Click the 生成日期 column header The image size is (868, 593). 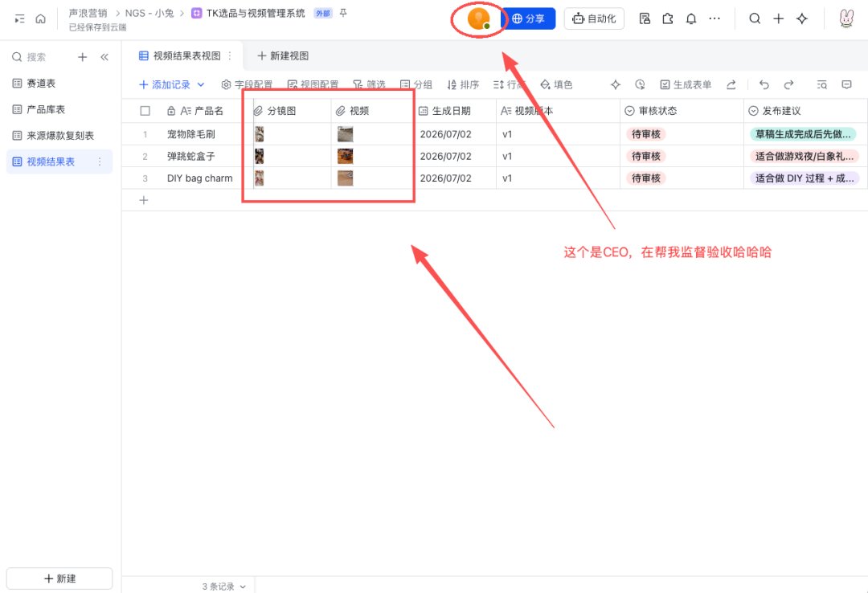pyautogui.click(x=455, y=111)
